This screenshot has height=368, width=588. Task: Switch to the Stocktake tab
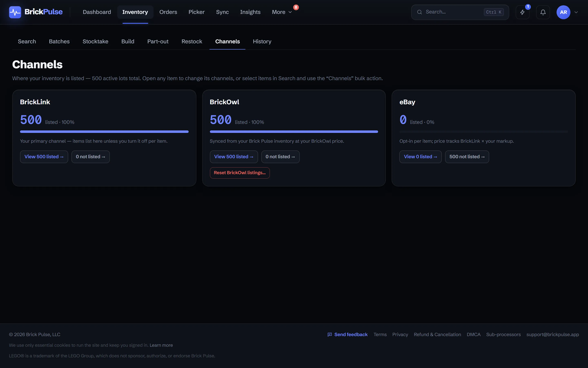pyautogui.click(x=96, y=41)
